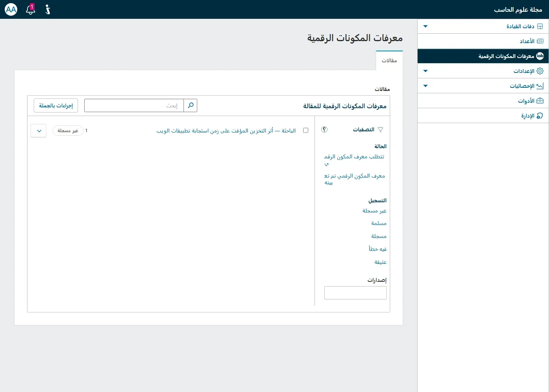
Task: Open الإدارة in sidebar menu
Action: click(x=483, y=116)
